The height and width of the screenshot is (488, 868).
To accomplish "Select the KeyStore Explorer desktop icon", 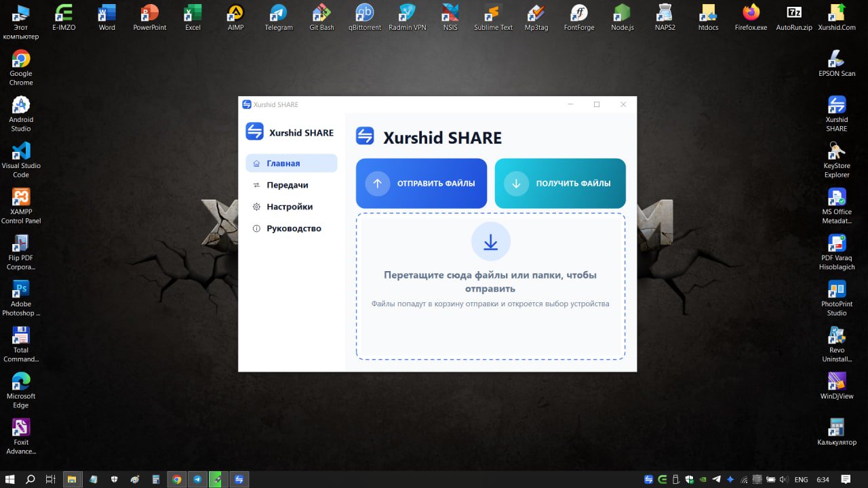I will [x=837, y=160].
